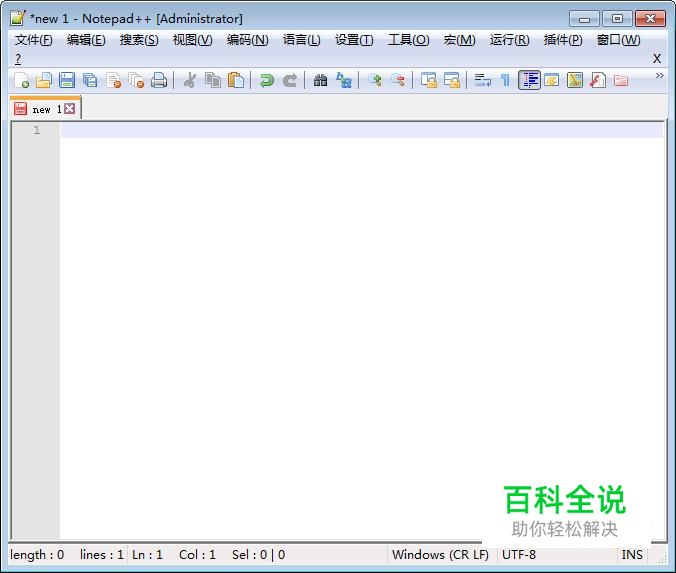Print the document with the printer icon
676x573 pixels.
(159, 81)
